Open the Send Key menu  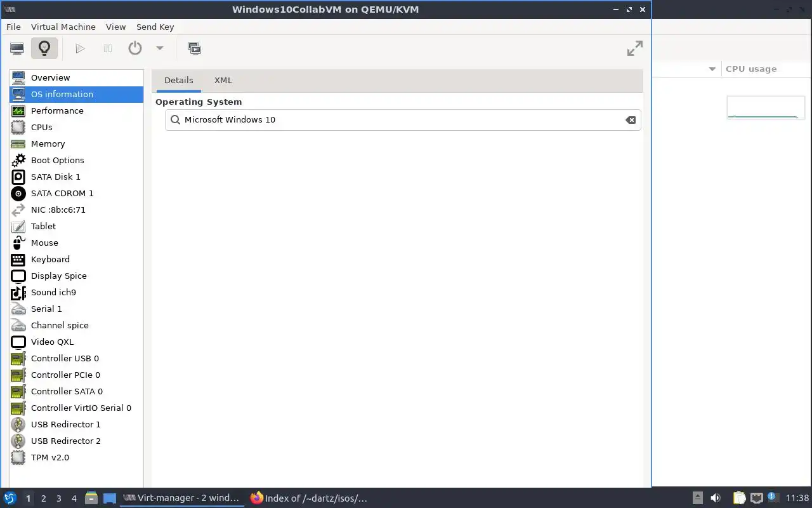coord(155,27)
